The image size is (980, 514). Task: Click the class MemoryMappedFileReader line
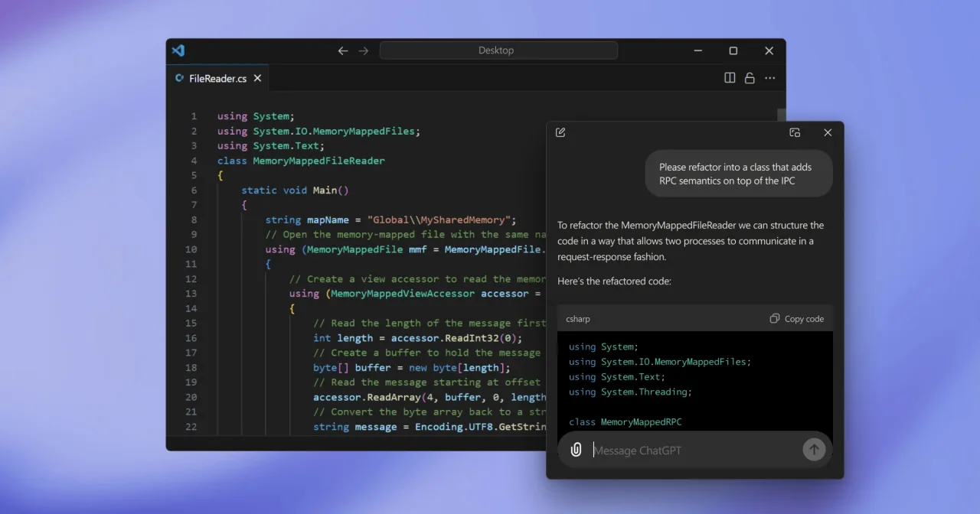(301, 161)
